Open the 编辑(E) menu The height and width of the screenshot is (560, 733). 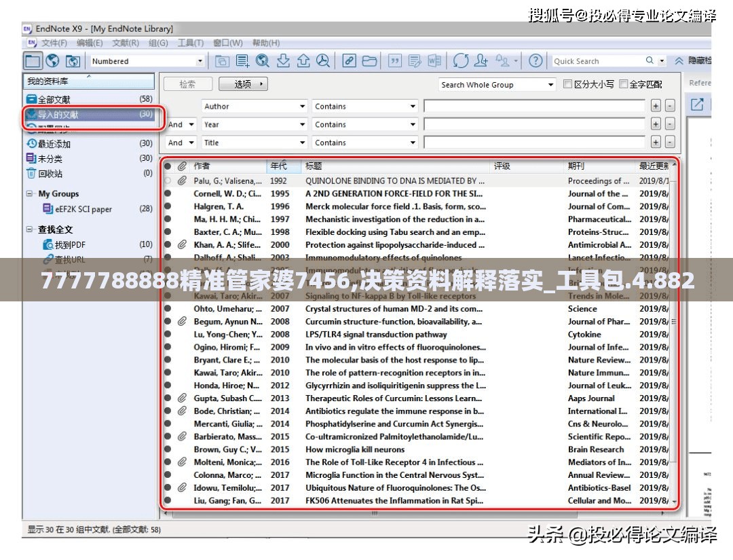[x=90, y=43]
